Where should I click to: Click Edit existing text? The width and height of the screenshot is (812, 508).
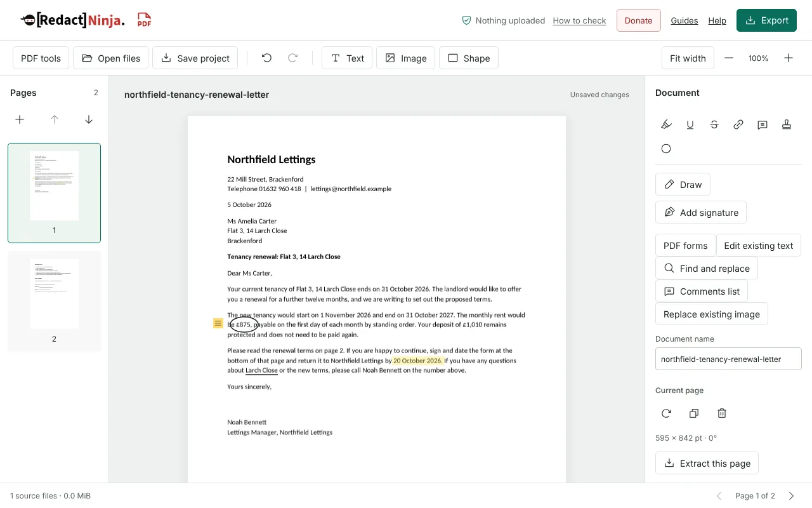759,245
